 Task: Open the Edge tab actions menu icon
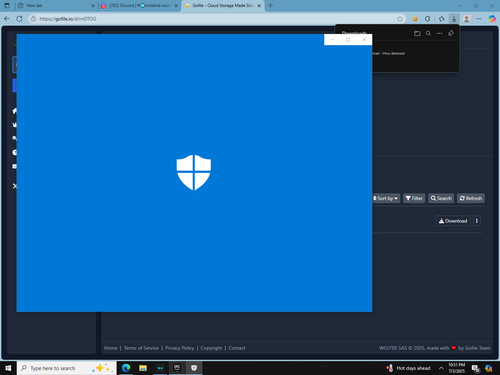(7, 6)
